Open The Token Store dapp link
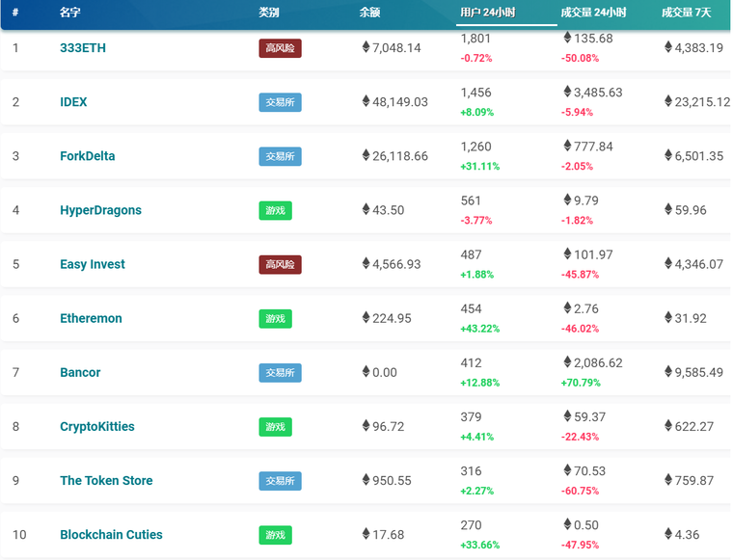 click(x=106, y=481)
